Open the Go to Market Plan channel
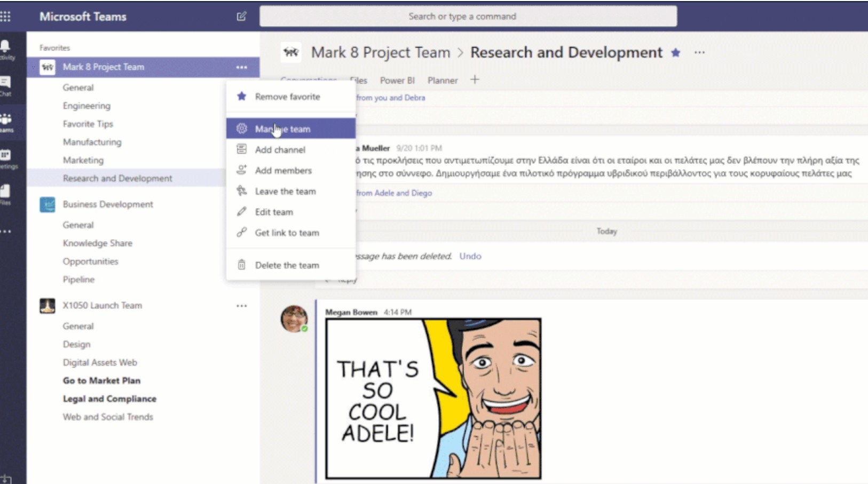The width and height of the screenshot is (868, 484). pyautogui.click(x=101, y=380)
